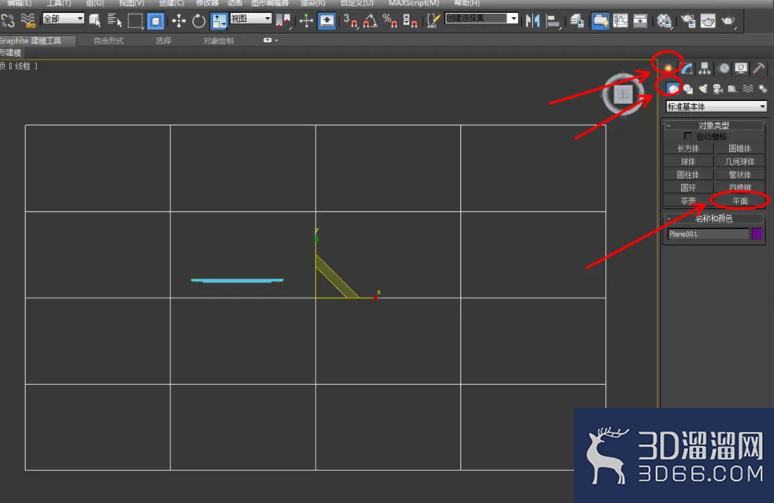Open the Motion command panel tab
The image size is (774, 503).
[723, 68]
